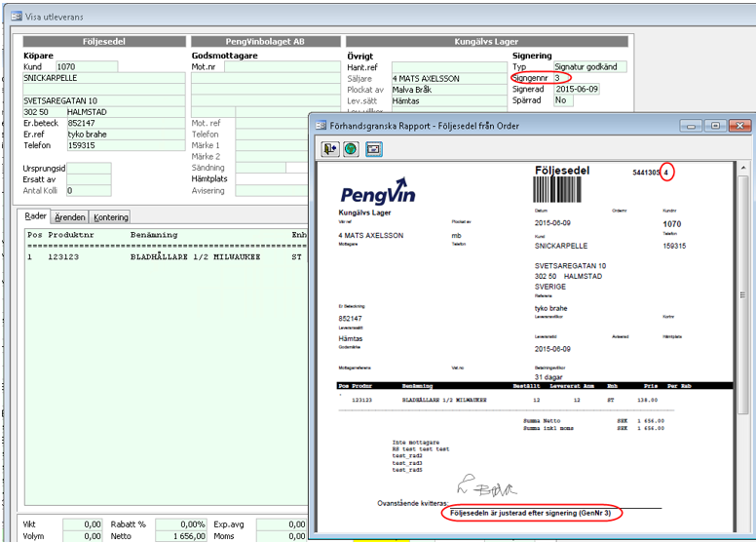Click the Signgennr field

(x=562, y=78)
